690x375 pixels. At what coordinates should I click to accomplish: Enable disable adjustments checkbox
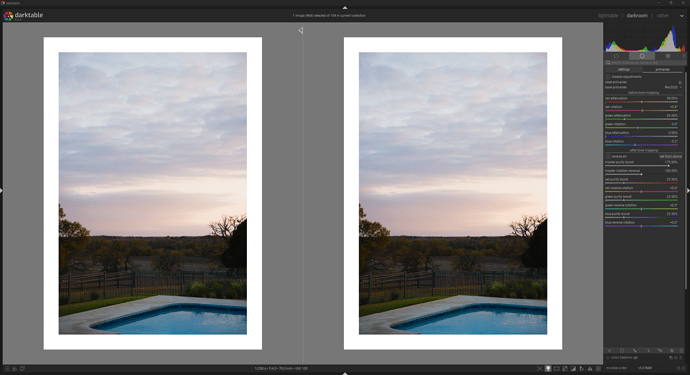tap(608, 77)
